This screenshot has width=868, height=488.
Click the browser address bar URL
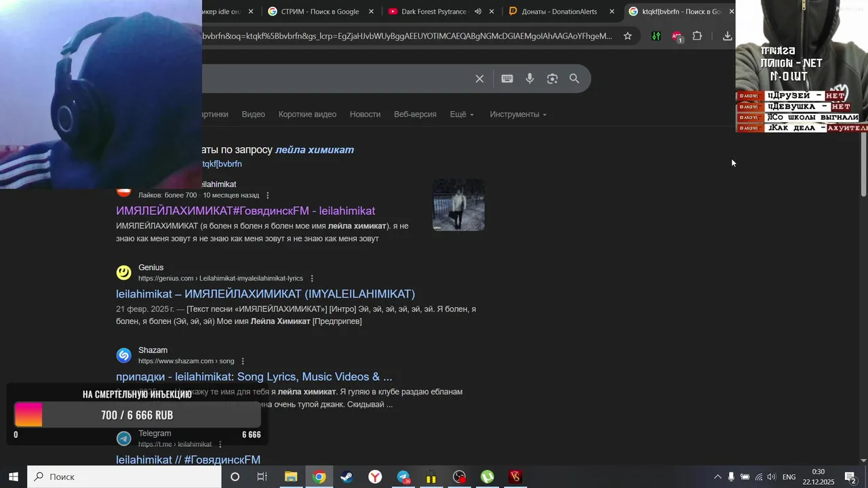point(407,36)
